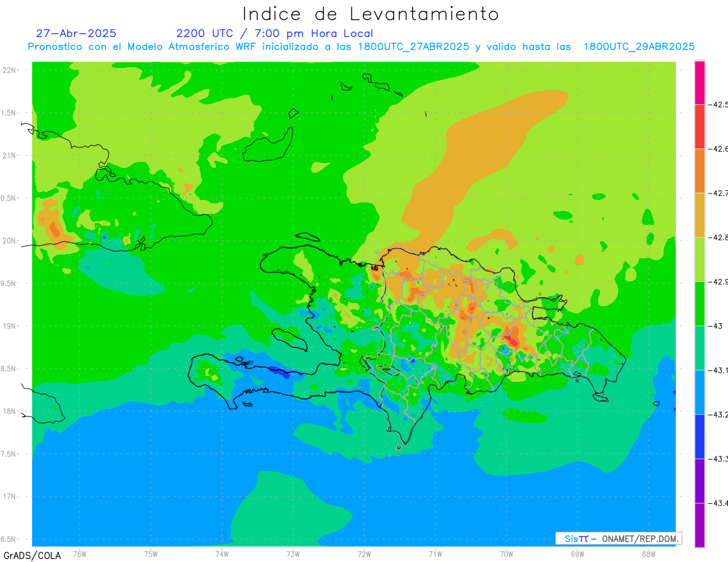Click the purple legend segment below -43.4
This screenshot has width=728, height=562.
tap(699, 525)
